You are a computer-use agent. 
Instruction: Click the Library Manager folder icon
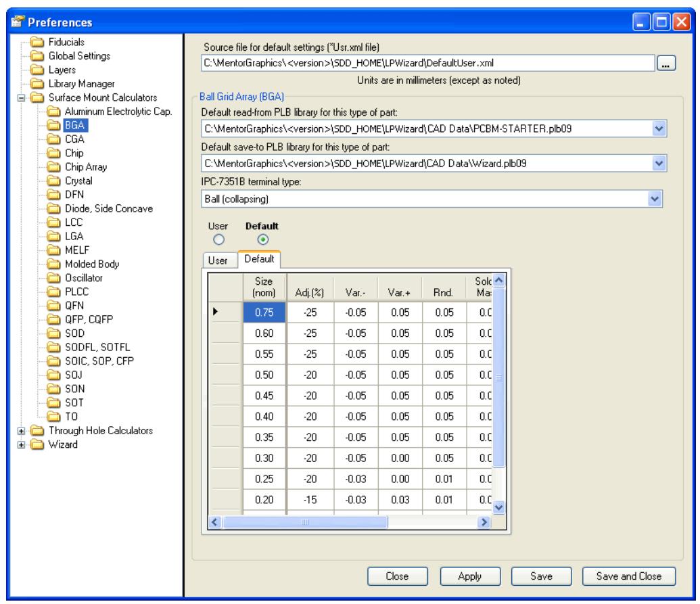tap(37, 84)
